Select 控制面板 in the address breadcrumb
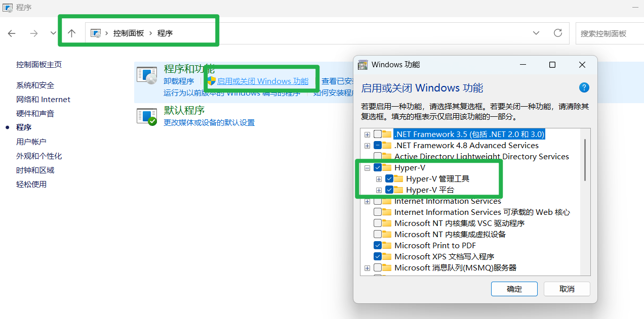 129,33
